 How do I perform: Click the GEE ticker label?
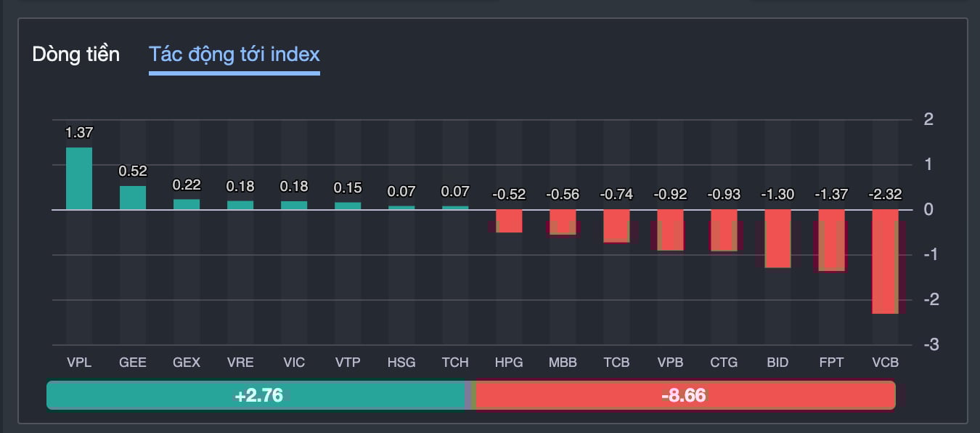(133, 362)
